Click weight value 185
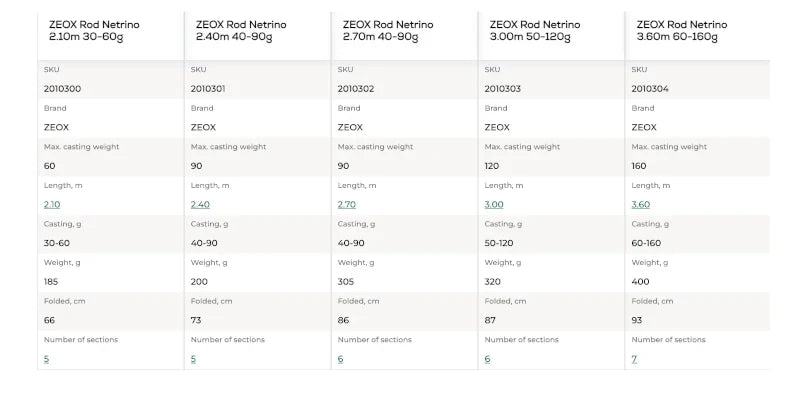The height and width of the screenshot is (400, 800). [x=51, y=282]
